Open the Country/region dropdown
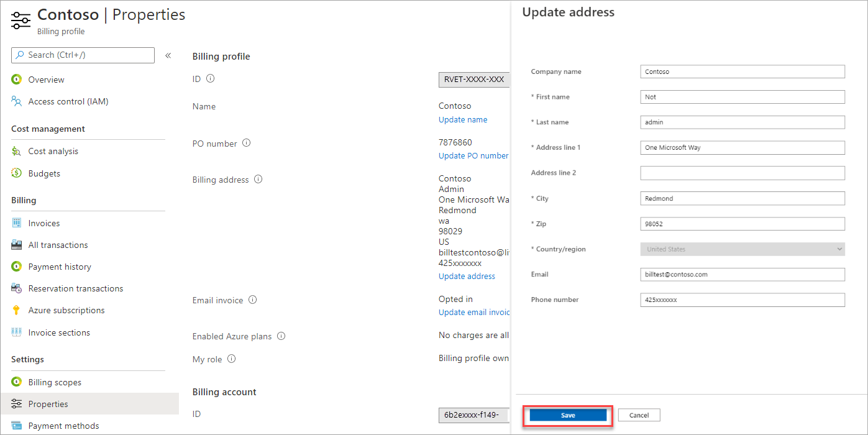Image resolution: width=868 pixels, height=435 pixels. click(742, 249)
